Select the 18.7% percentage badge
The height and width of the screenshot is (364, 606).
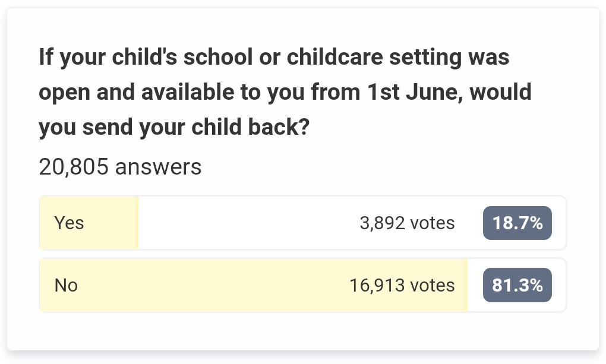(517, 223)
